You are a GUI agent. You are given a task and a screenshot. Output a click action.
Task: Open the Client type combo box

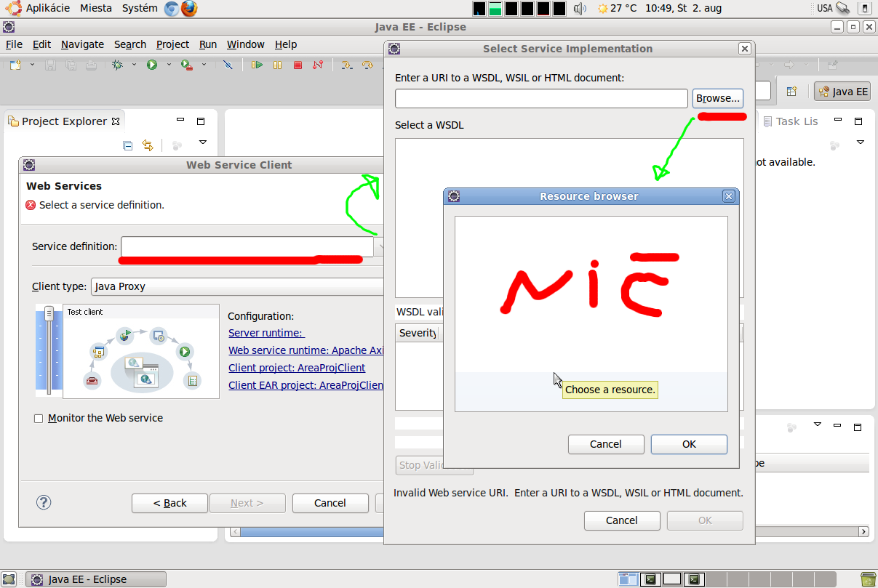coord(237,286)
